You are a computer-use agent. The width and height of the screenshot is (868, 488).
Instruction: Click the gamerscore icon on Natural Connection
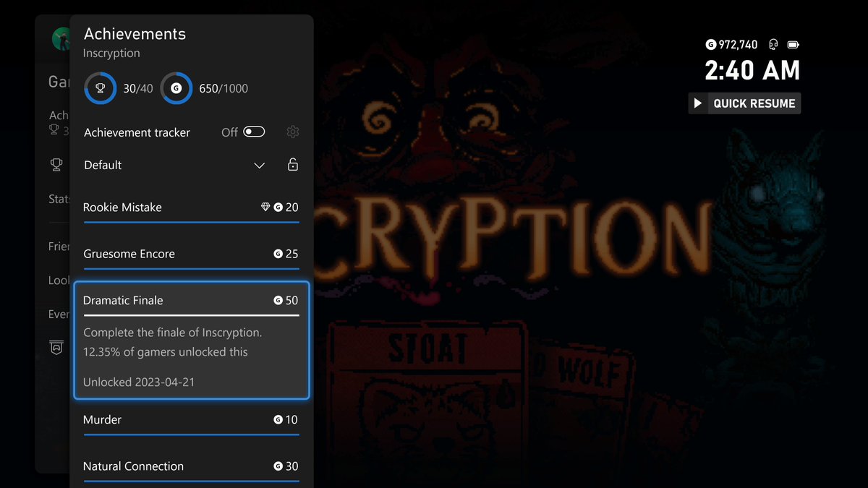click(278, 466)
